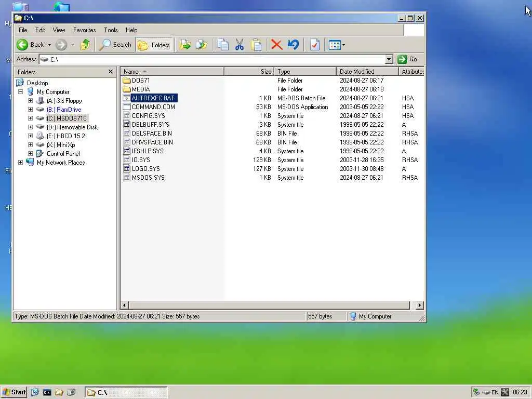532x399 pixels.
Task: Open the Favorites menu
Action: coord(85,30)
